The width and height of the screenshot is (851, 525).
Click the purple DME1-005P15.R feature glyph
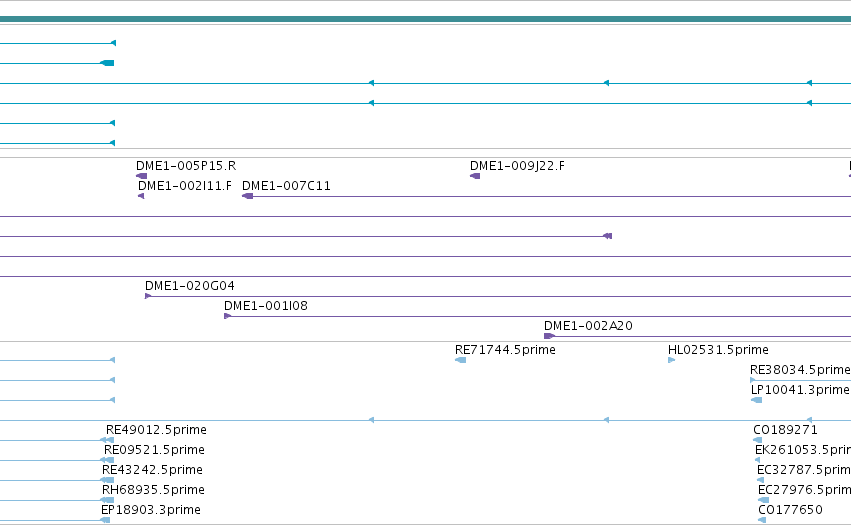pos(142,176)
